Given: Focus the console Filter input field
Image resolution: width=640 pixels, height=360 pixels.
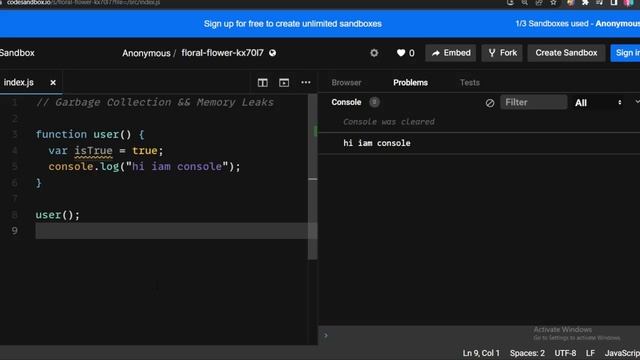Looking at the screenshot, I should coord(533,102).
